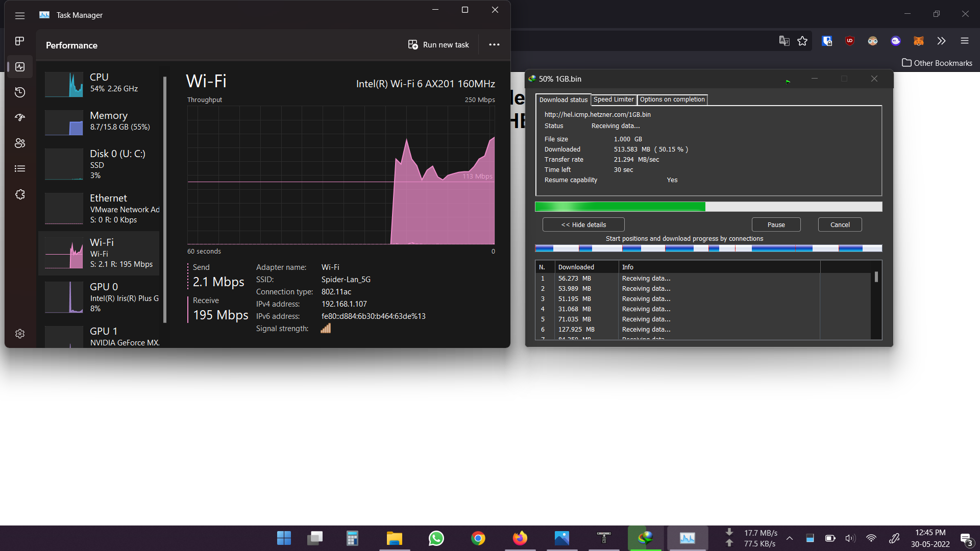This screenshot has width=980, height=551.
Task: Open Services page icon in sidebar
Action: tap(20, 194)
